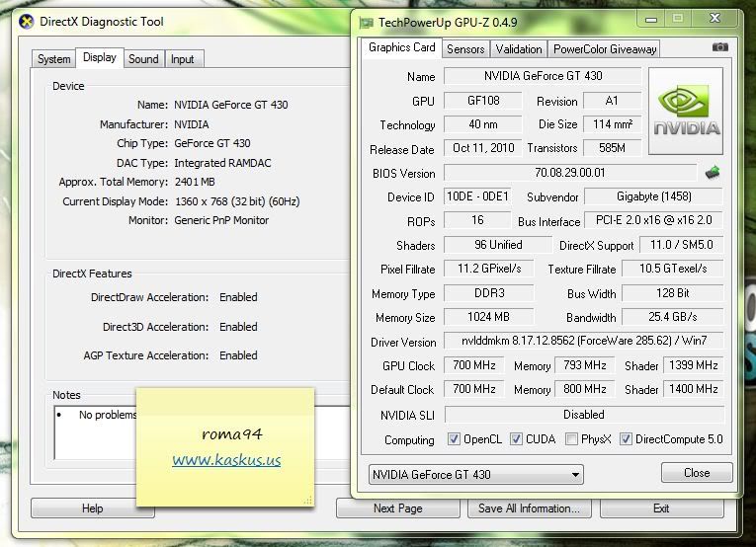Click the Transistors 585M field
Image resolution: width=756 pixels, height=547 pixels.
613,148
